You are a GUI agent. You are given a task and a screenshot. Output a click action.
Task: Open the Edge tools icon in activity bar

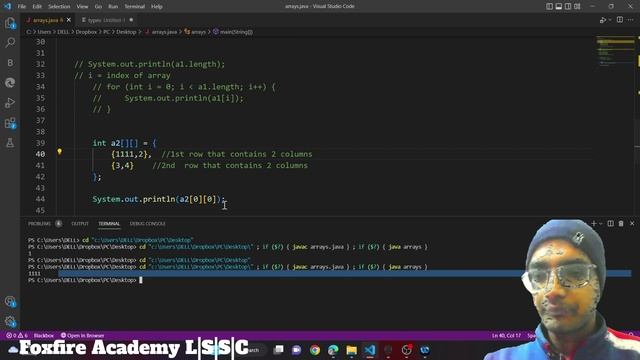10,83
